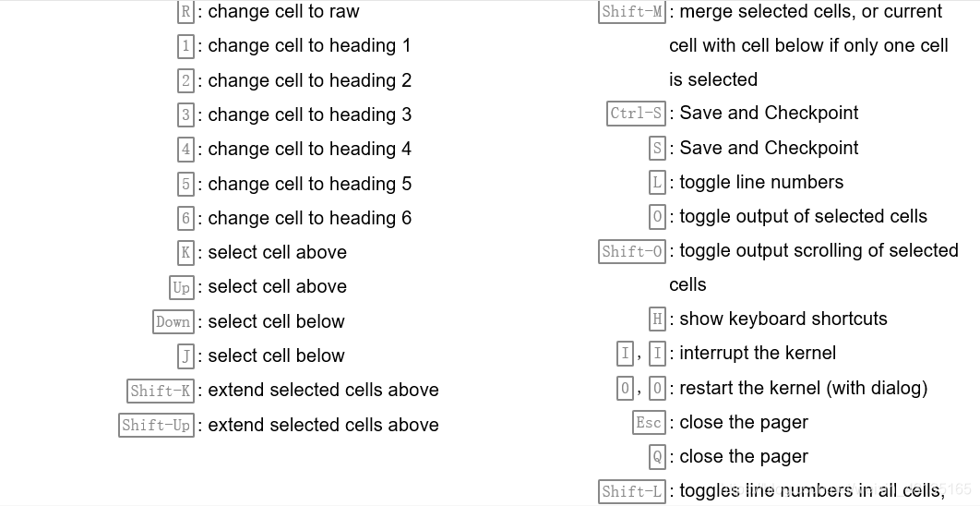Click the S key Save and Checkpoint badge
980x506 pixels.
click(x=657, y=148)
